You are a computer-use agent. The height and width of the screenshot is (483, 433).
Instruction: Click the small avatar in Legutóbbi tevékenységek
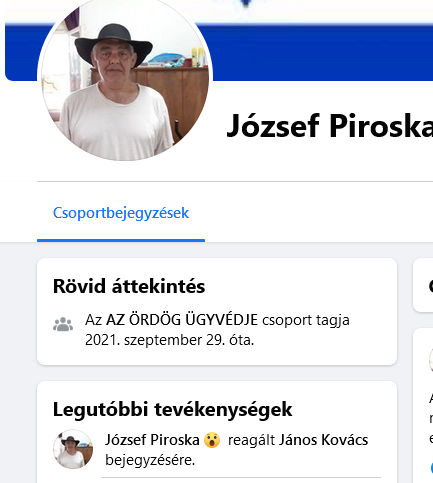[73, 449]
